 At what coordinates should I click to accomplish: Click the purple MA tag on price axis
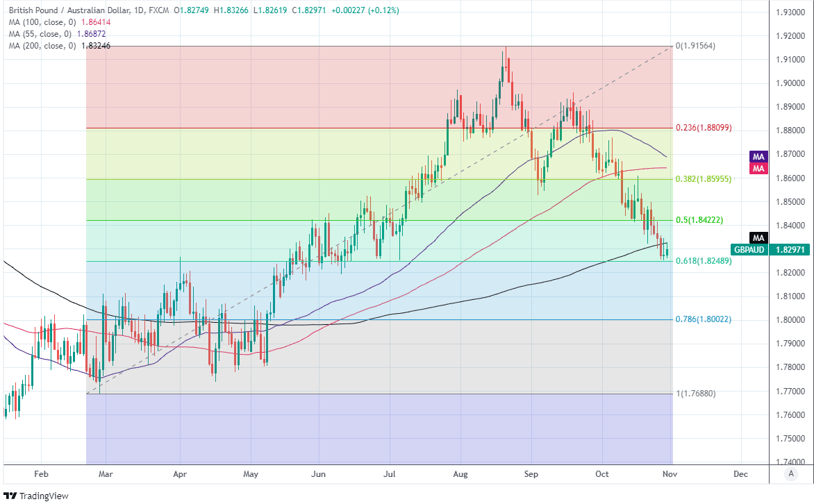758,156
